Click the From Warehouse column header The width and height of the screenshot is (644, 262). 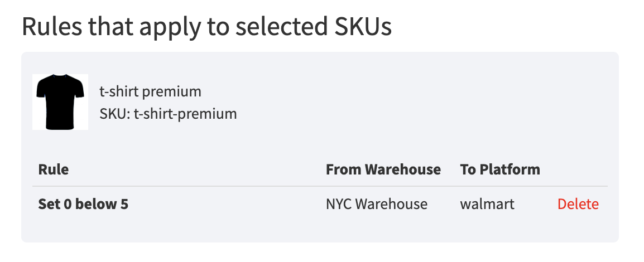383,169
